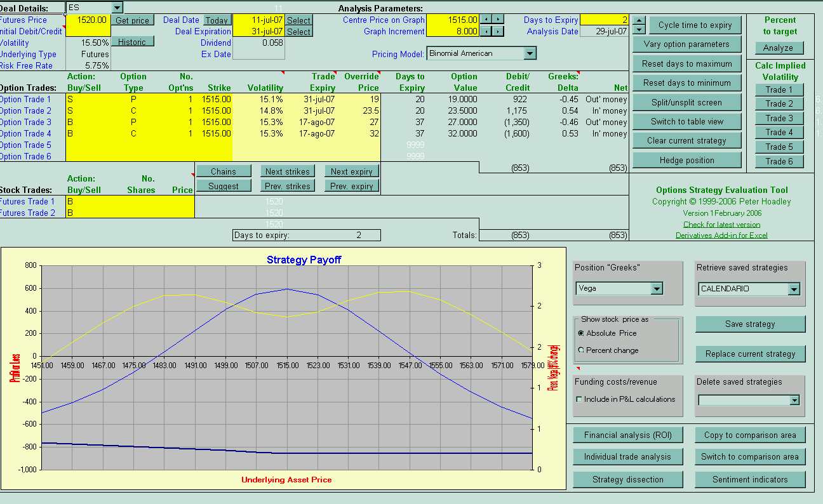
Task: Increase Centre Price on Graph with right arrow
Action: pos(498,20)
